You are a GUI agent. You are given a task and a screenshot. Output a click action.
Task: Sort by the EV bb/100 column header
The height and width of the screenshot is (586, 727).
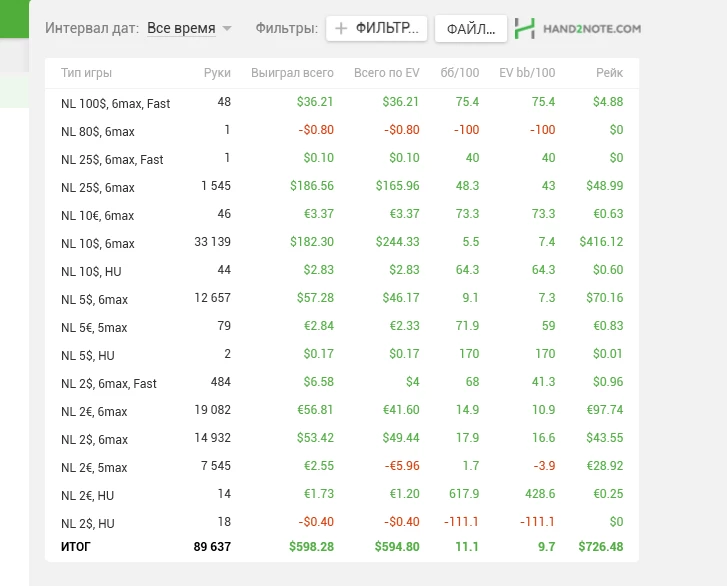tap(527, 73)
